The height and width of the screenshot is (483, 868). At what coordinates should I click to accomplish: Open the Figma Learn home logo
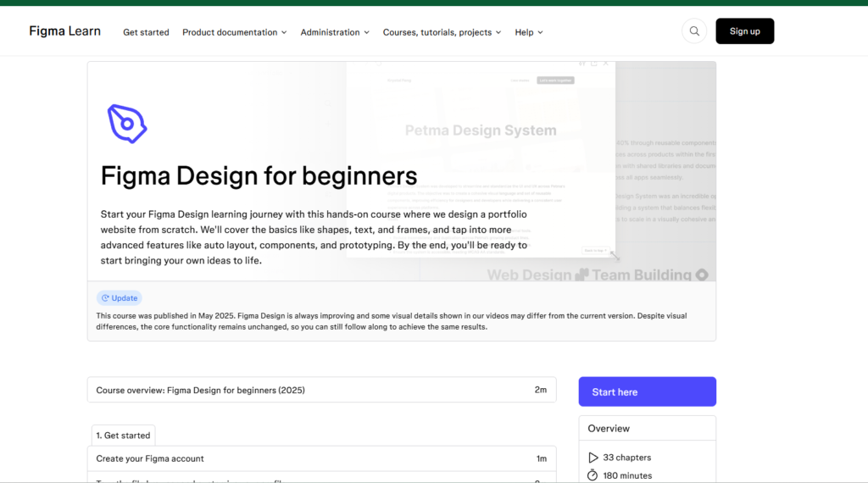tap(64, 31)
